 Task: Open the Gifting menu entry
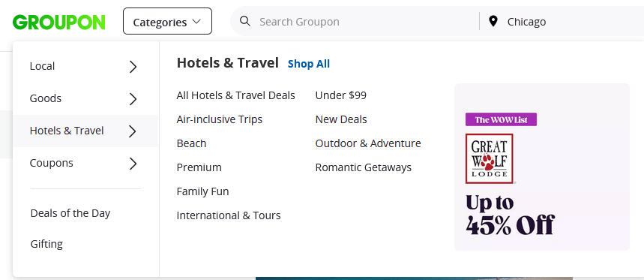coord(46,244)
